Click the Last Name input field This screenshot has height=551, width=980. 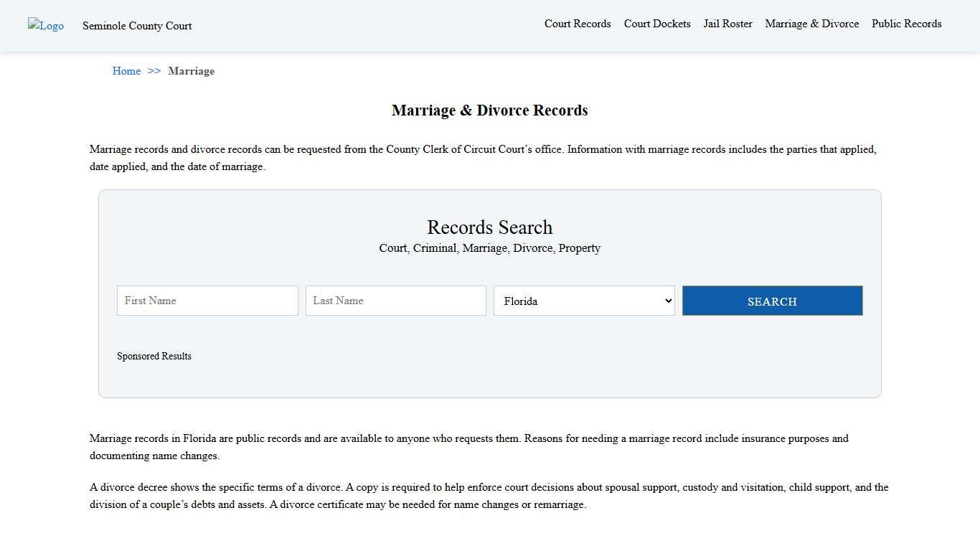[x=395, y=301]
